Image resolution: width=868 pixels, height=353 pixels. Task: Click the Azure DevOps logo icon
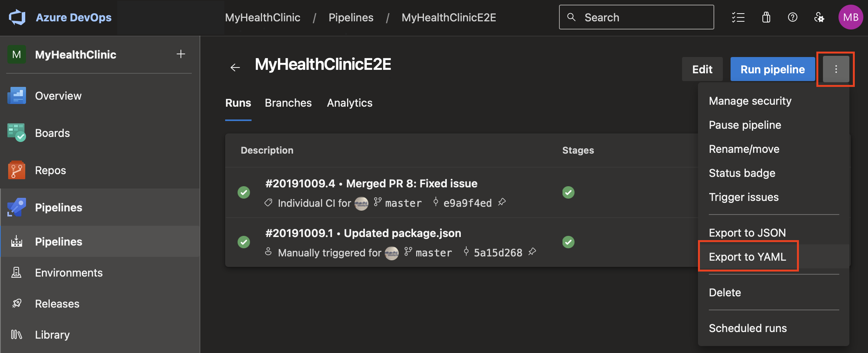click(17, 17)
